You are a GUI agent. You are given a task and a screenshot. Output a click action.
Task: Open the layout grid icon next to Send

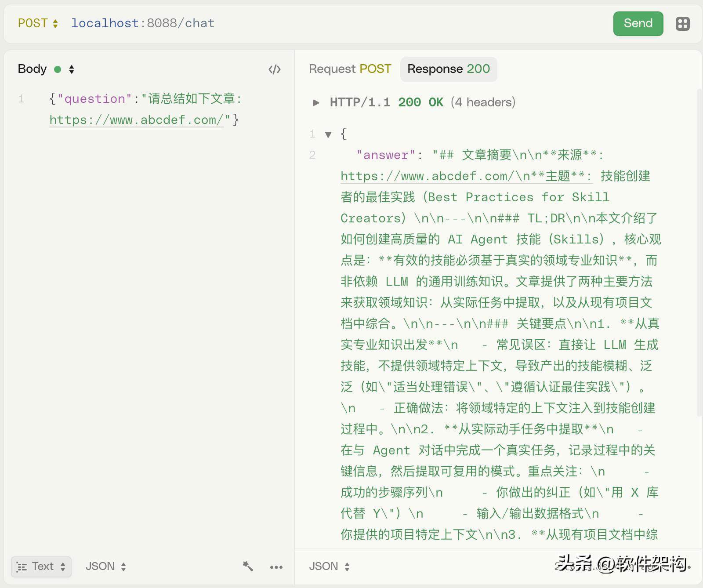(x=682, y=24)
